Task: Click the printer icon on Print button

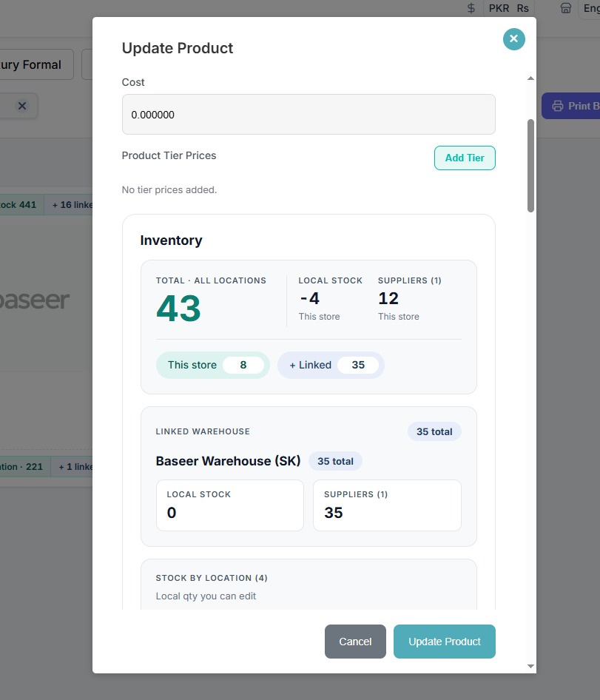Action: tap(558, 106)
